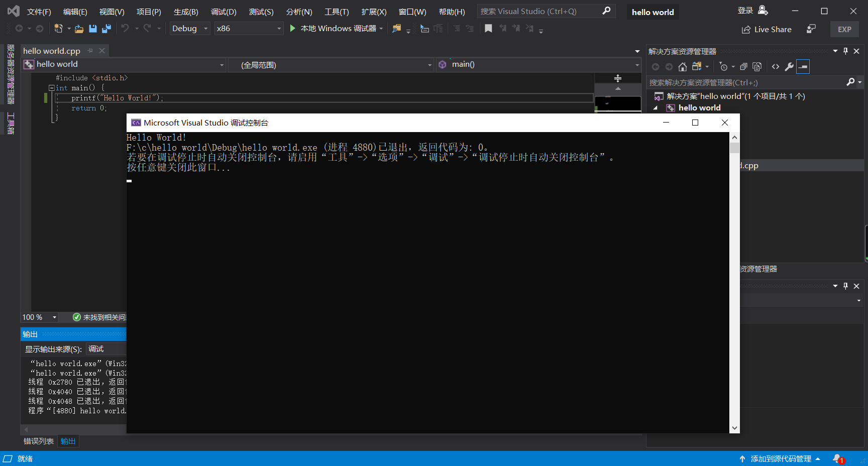This screenshot has width=868, height=466.
Task: Switch to the 错误列表 tab
Action: click(39, 441)
